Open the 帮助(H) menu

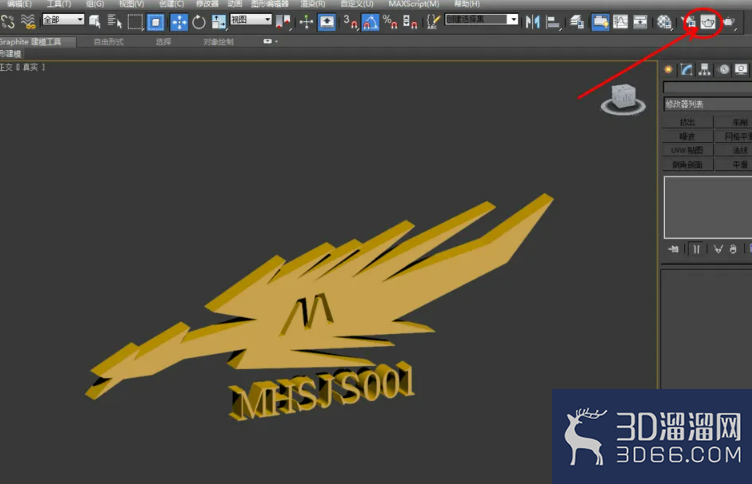pyautogui.click(x=467, y=4)
